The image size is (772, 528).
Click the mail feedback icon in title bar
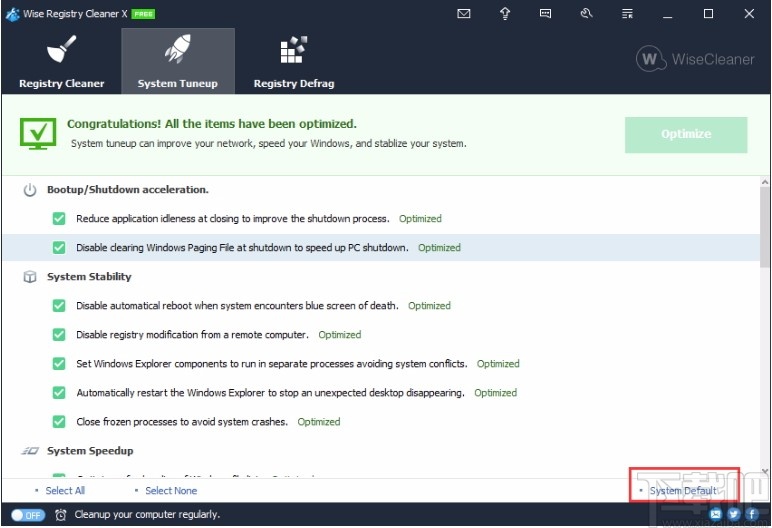pyautogui.click(x=464, y=14)
